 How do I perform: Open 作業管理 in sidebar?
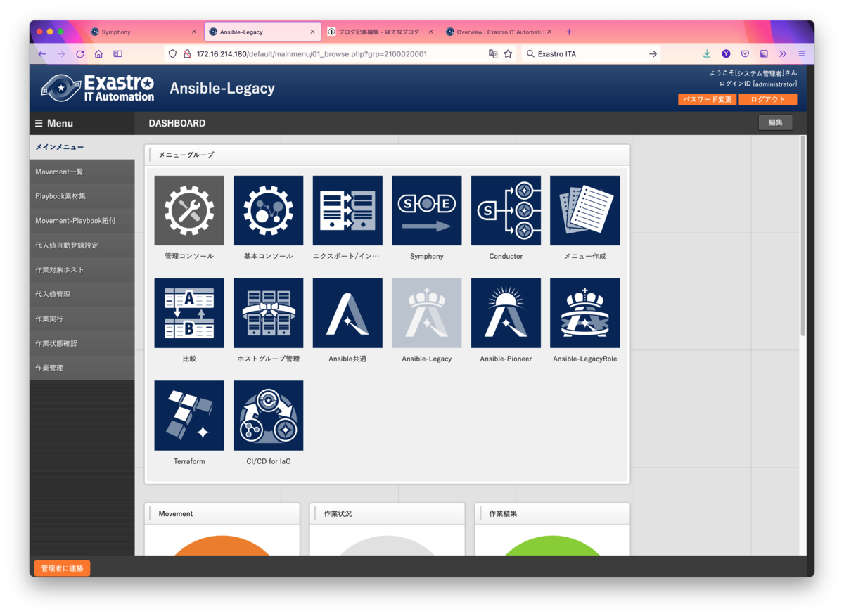82,368
